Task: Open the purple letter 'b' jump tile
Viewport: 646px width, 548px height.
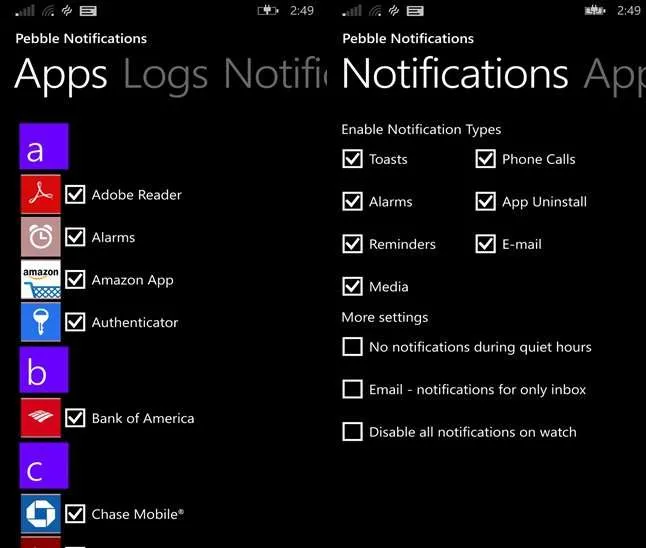Action: point(44,370)
